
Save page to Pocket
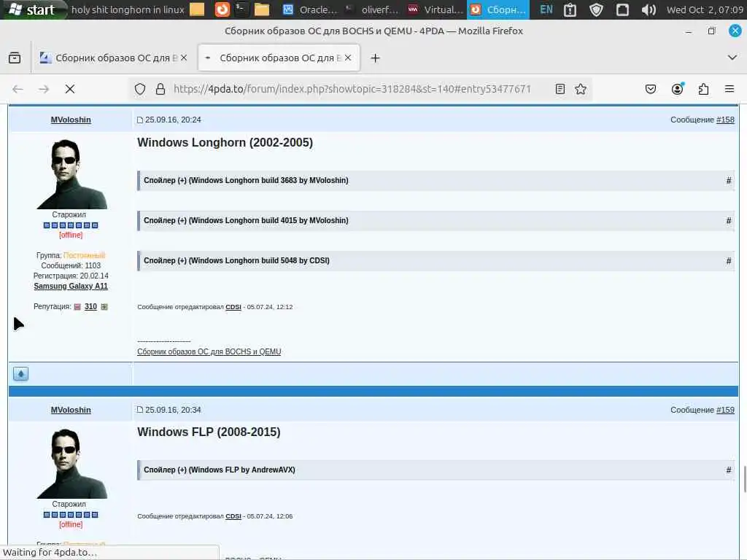pos(651,89)
